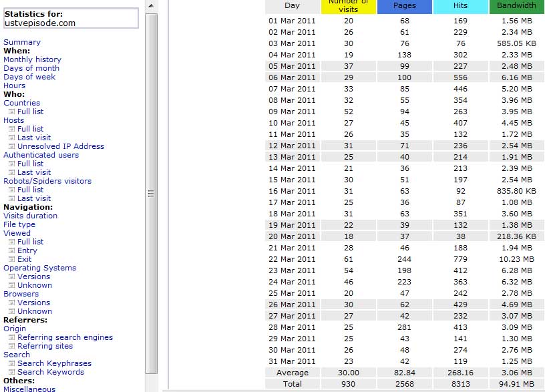
Task: Click the 'ustvepisode.com' site name text
Action: click(40, 23)
